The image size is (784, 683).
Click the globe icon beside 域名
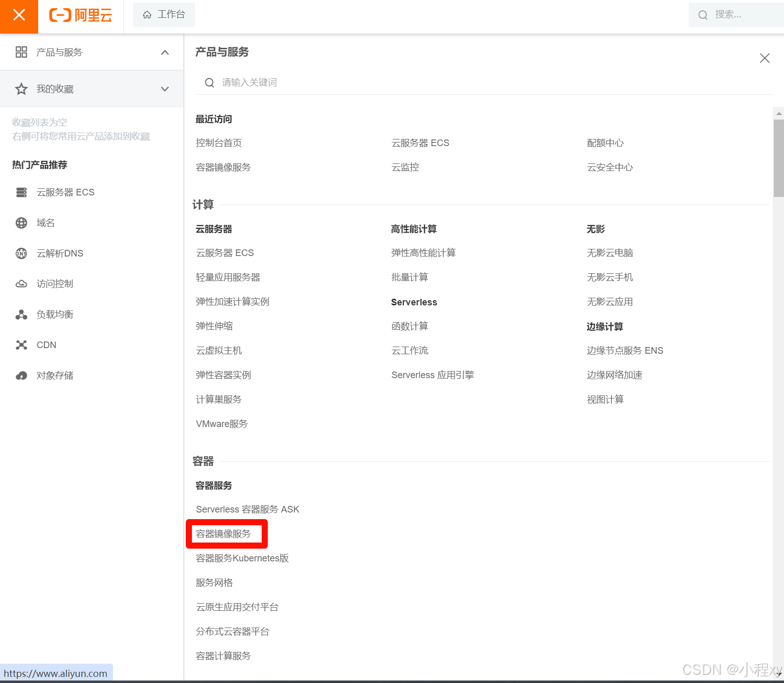21,223
